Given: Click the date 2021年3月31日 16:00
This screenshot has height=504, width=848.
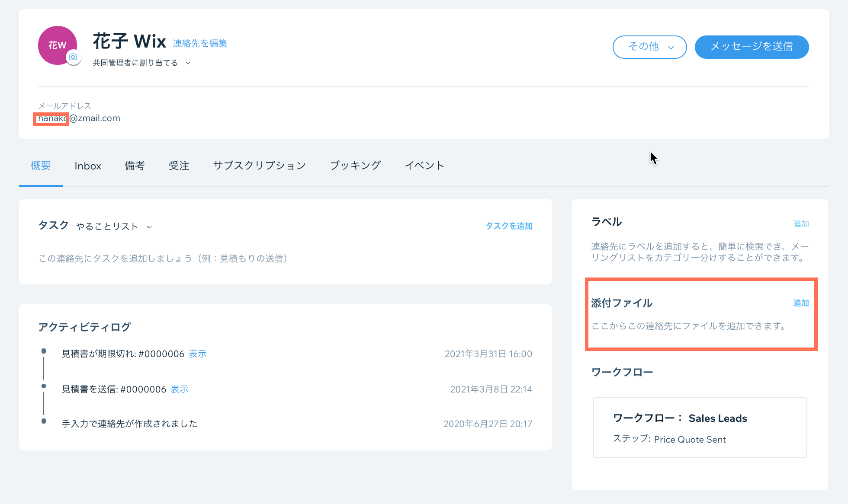Looking at the screenshot, I should (488, 354).
